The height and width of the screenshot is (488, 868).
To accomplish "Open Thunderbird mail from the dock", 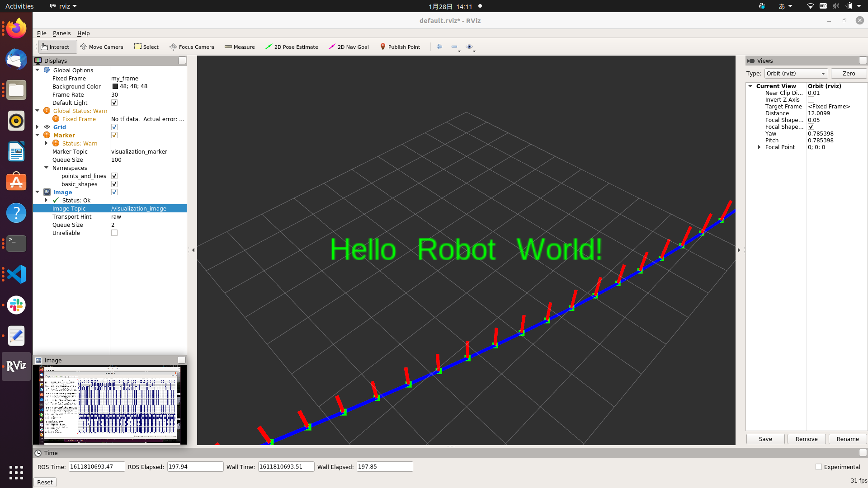I will (16, 59).
